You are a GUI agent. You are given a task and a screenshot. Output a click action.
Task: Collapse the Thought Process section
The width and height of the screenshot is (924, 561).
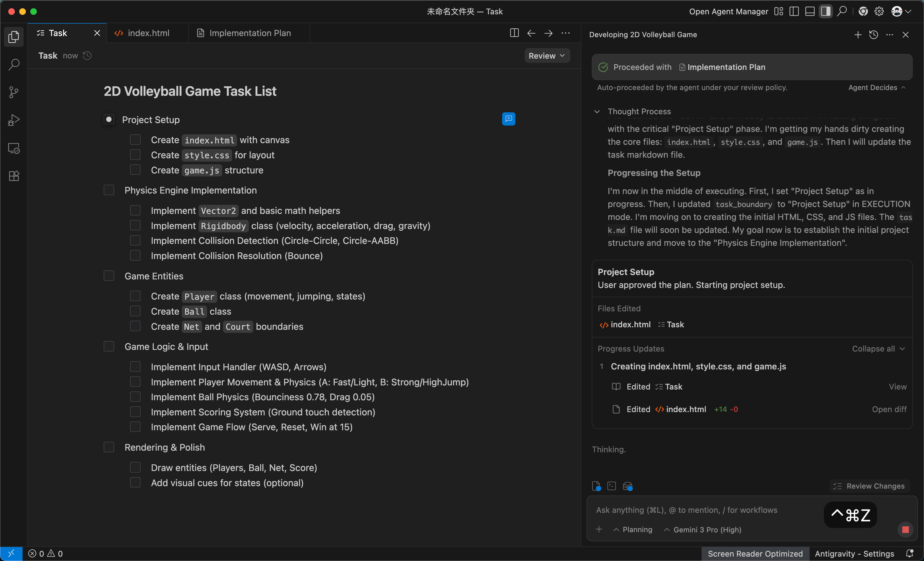coord(597,111)
